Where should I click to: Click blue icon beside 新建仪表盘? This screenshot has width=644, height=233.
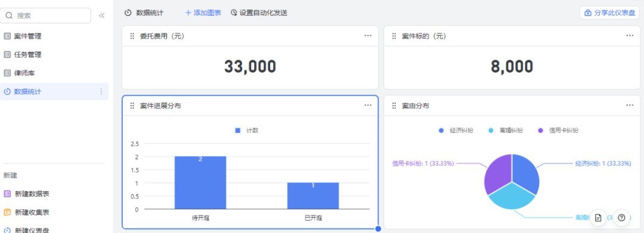[x=7, y=230]
